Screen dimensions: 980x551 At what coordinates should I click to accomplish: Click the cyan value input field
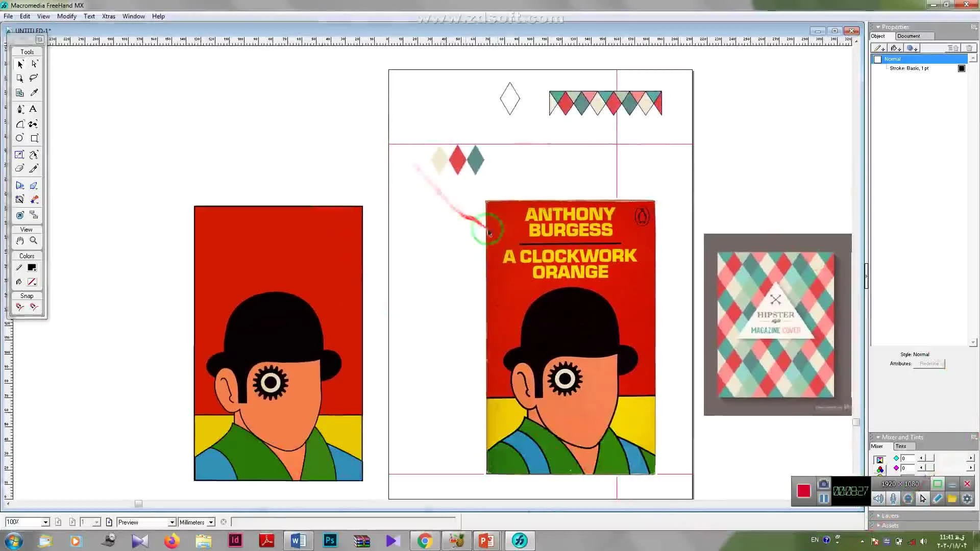909,459
